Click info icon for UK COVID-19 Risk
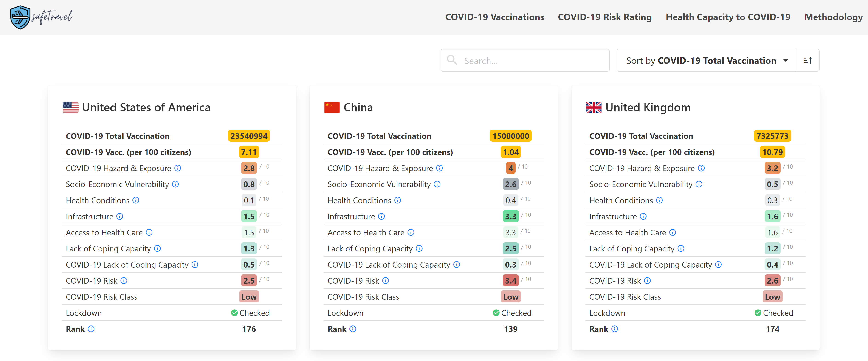Image resolution: width=868 pixels, height=361 pixels. [x=647, y=280]
